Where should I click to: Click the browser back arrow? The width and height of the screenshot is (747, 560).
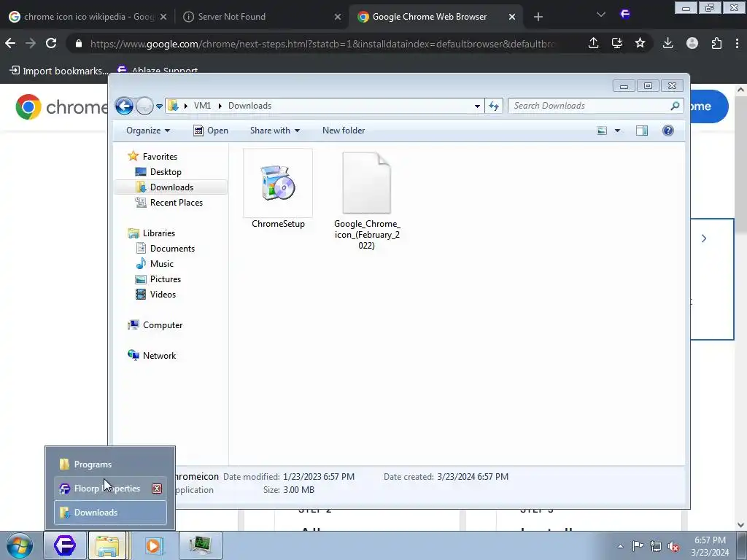coord(10,43)
